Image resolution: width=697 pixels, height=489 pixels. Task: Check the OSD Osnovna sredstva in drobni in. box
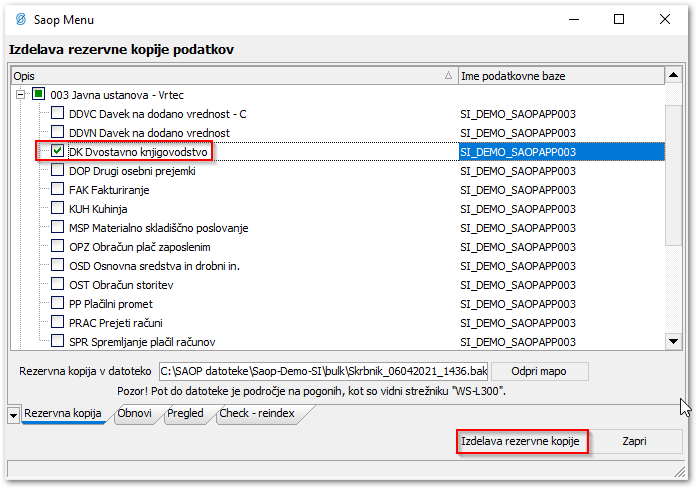point(57,265)
